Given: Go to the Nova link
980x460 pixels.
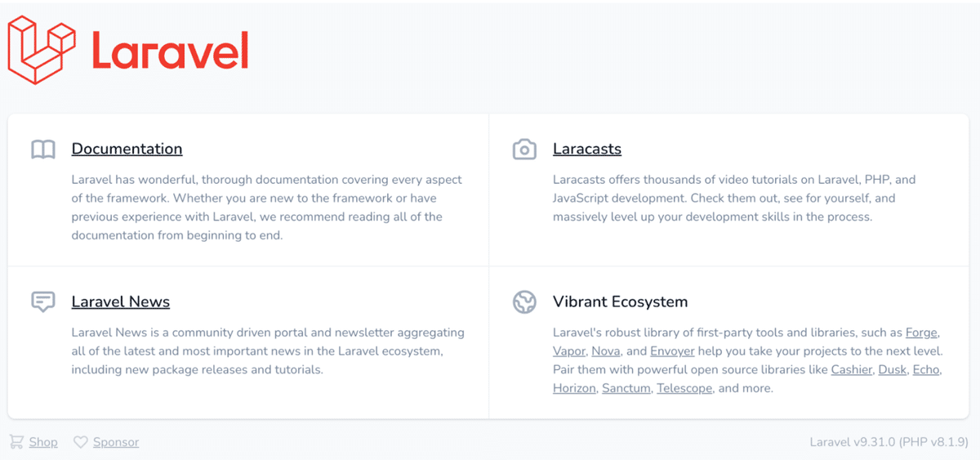Looking at the screenshot, I should 606,351.
